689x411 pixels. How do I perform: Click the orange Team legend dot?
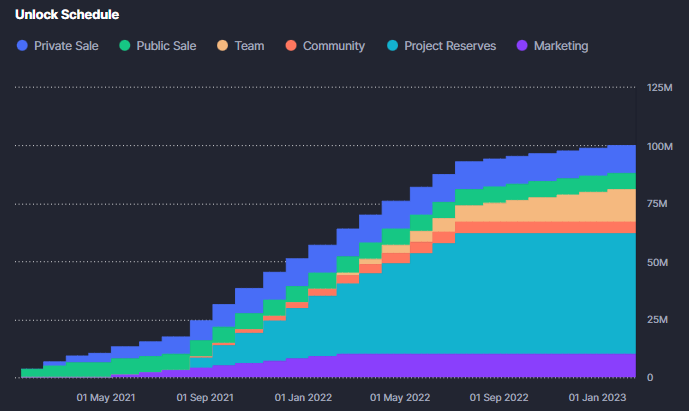[221, 46]
